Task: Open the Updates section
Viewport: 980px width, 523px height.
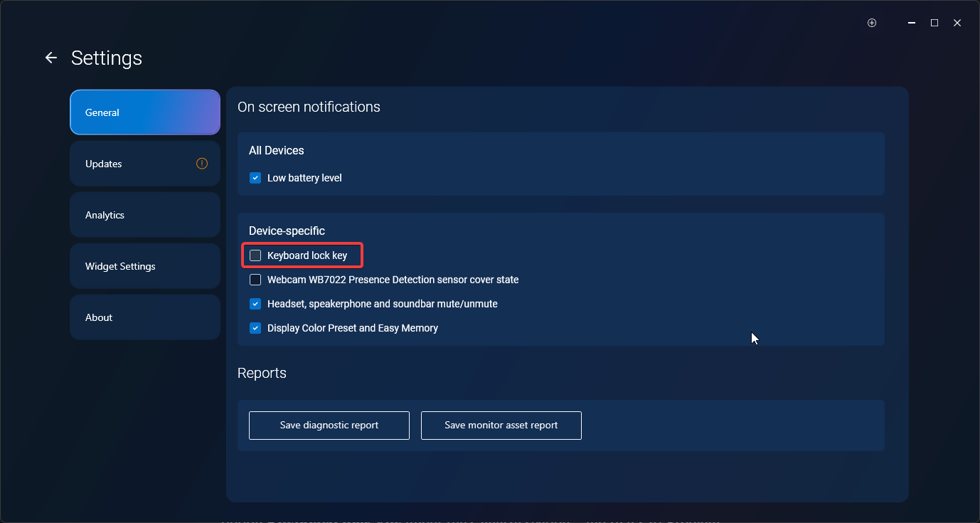Action: (145, 164)
